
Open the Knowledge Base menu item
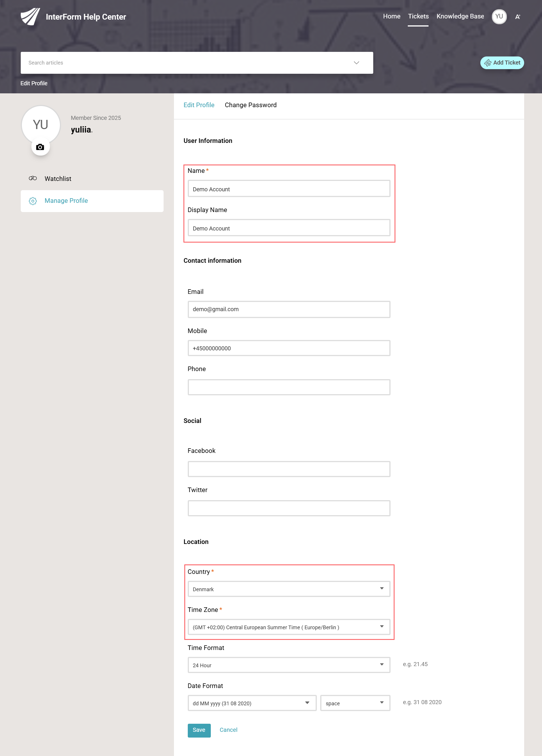[x=460, y=16]
